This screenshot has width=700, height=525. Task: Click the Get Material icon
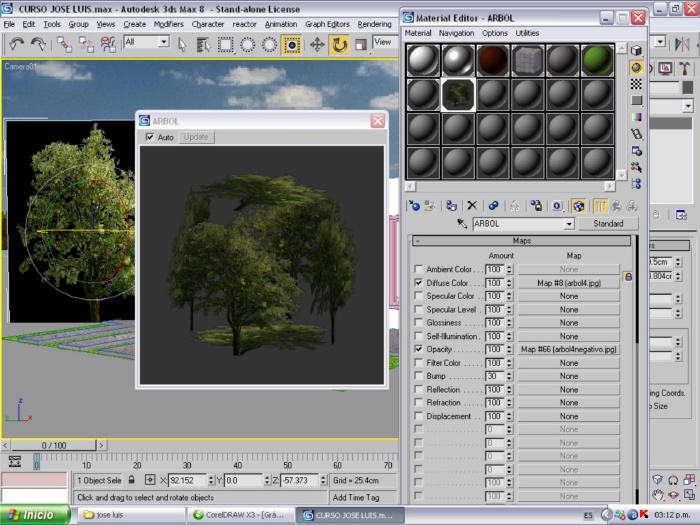point(414,205)
